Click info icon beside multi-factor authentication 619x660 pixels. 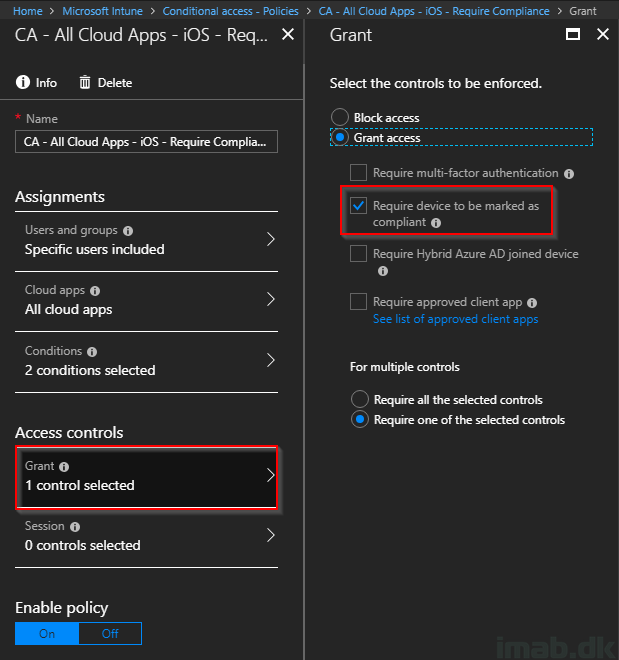569,174
